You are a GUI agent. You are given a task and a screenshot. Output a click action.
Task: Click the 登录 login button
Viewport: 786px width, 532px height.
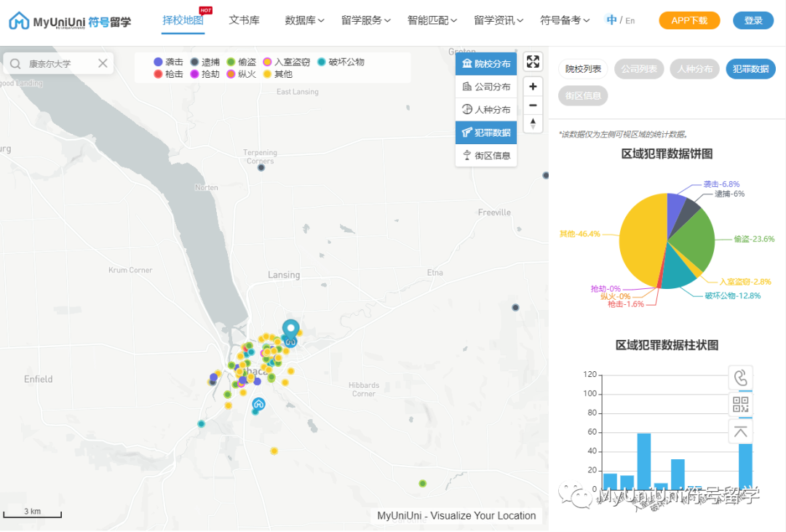point(753,20)
